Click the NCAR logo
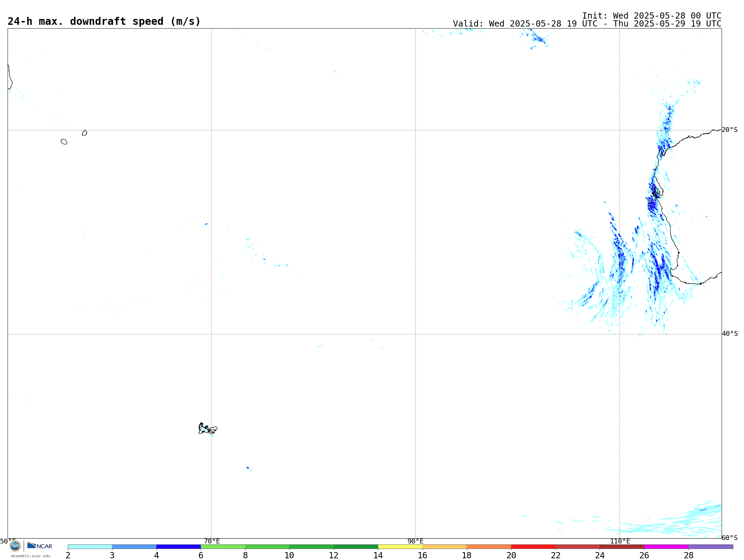 [x=40, y=546]
